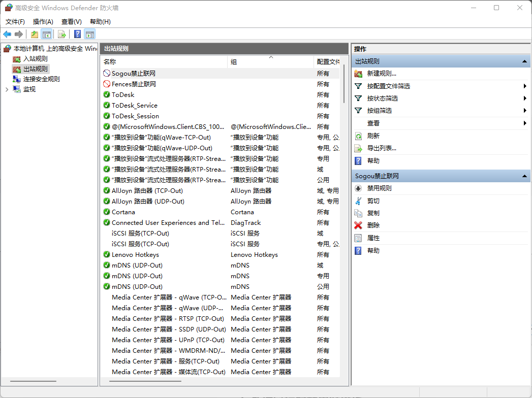Open the 操作(A) menu
The image size is (532, 398).
[x=43, y=22]
